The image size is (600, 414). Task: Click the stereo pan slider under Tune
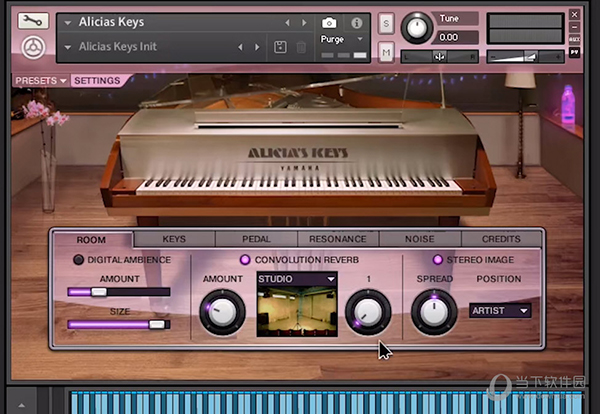(x=439, y=57)
